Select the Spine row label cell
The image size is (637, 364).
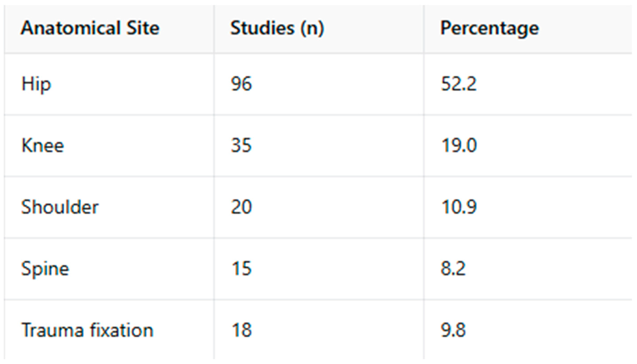click(45, 269)
